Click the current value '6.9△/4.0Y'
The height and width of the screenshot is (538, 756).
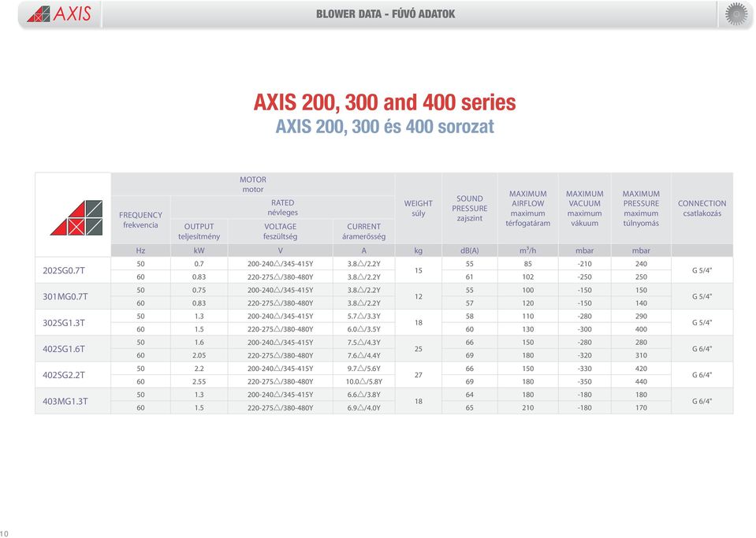364,407
